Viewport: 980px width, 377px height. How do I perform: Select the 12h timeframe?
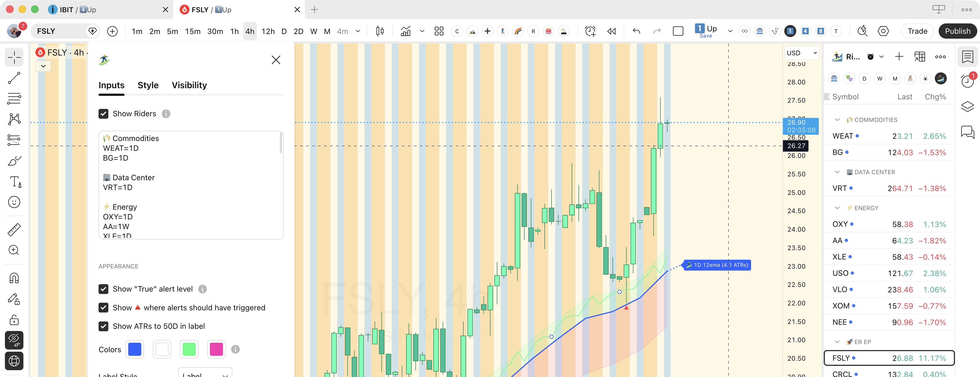point(268,31)
